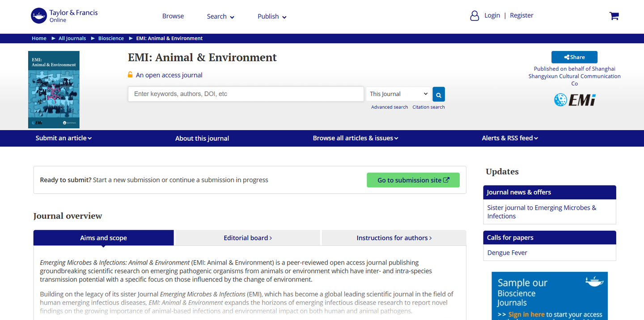Expand Submit an article menu

click(64, 138)
